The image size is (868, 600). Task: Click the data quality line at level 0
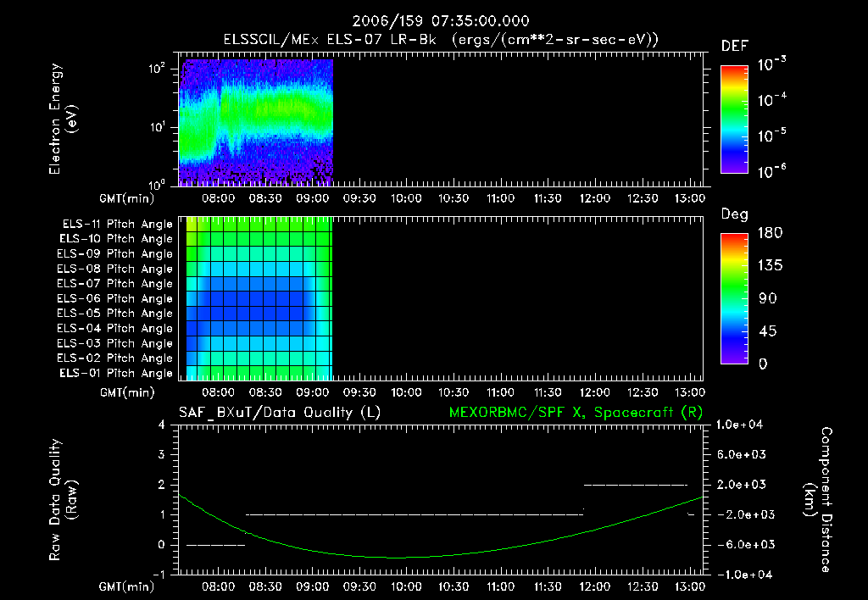point(215,545)
